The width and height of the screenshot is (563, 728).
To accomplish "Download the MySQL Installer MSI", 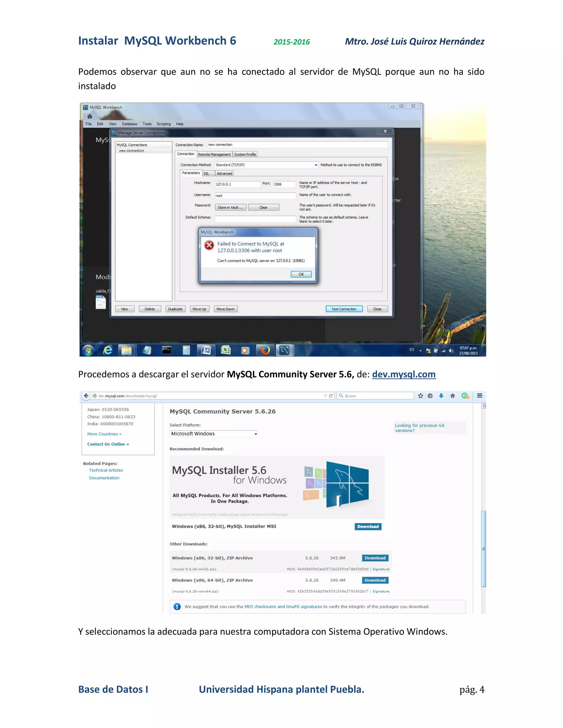I will pos(368,527).
